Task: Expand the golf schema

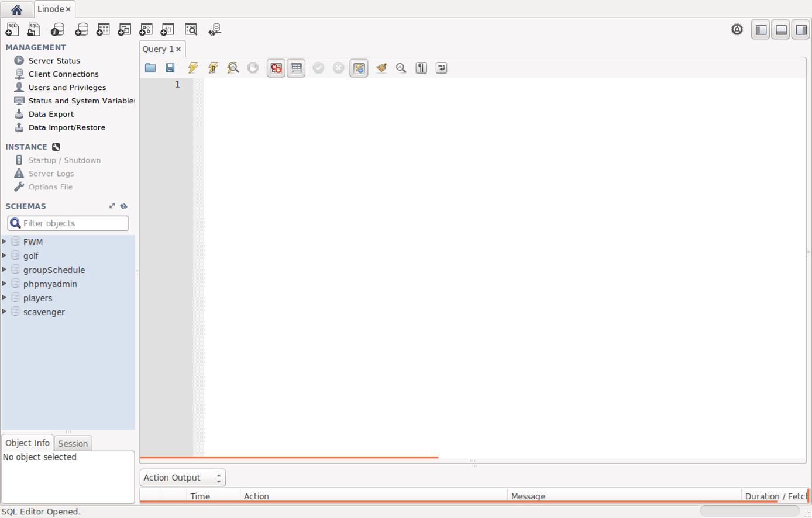Action: coord(5,255)
